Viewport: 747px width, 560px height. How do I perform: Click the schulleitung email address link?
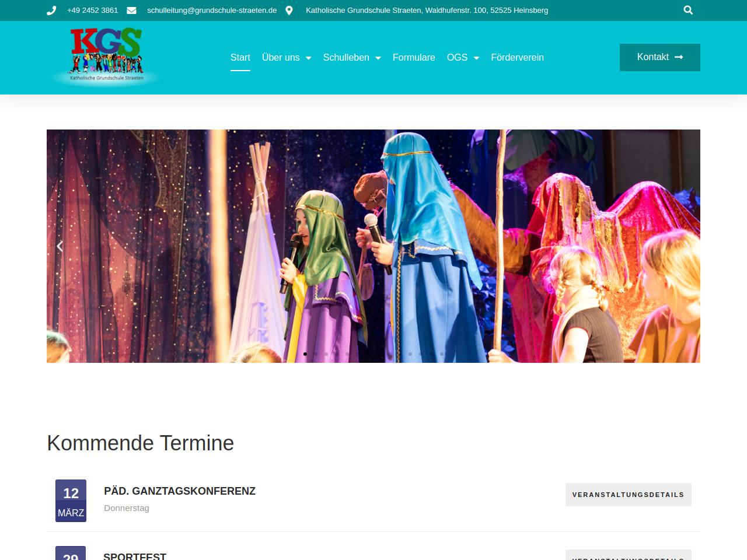212,10
